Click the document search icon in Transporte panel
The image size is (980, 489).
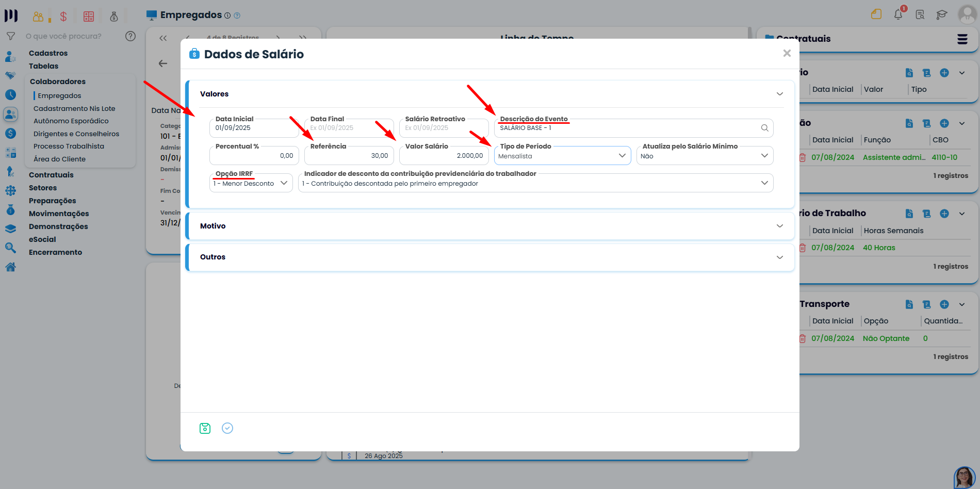(909, 304)
